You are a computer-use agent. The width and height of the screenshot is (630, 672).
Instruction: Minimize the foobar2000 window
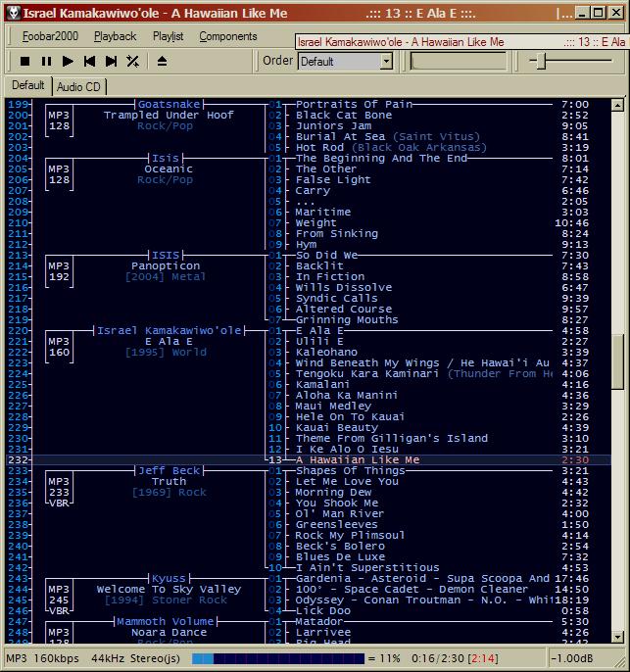coord(582,13)
